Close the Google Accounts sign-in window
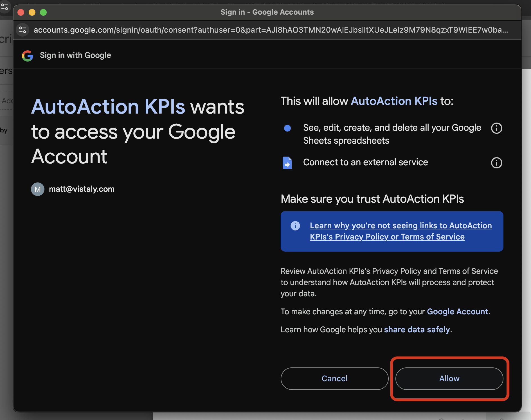Screen dimensions: 531x420 (21, 12)
